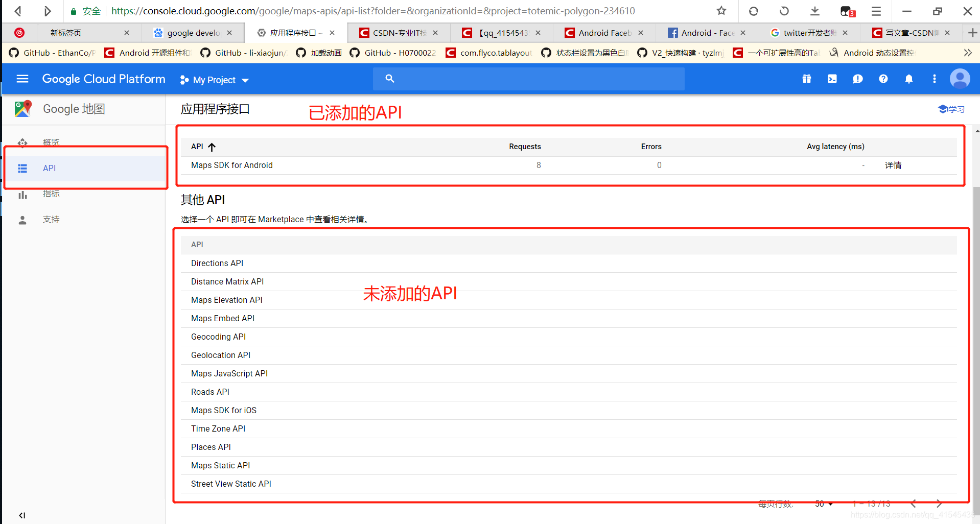Switch to the twitter开发者 tab
The height and width of the screenshot is (524, 980).
[x=809, y=33]
